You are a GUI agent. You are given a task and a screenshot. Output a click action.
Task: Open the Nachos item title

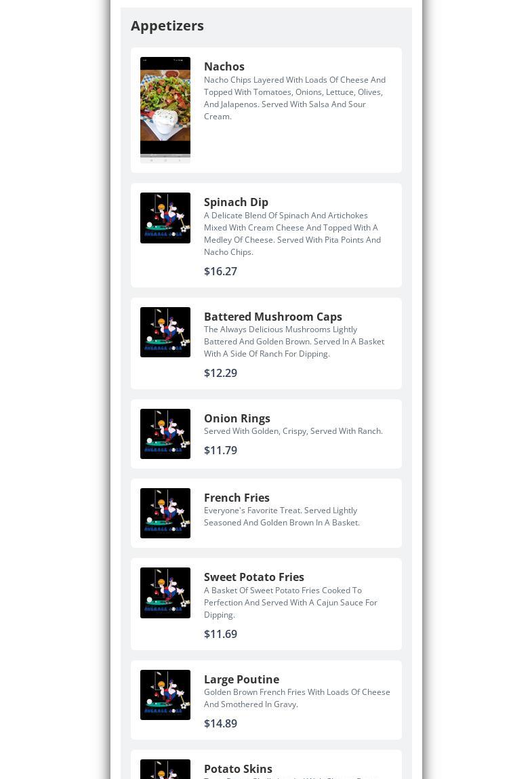pos(224,66)
